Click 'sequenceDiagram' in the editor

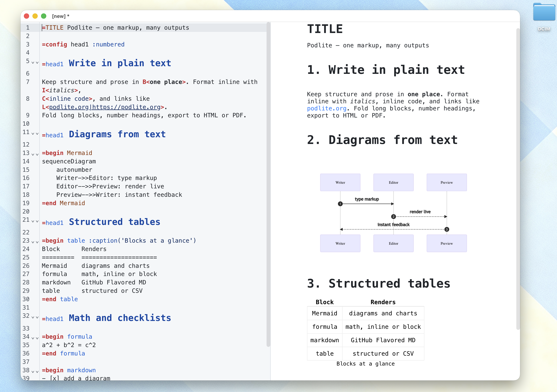tap(69, 161)
